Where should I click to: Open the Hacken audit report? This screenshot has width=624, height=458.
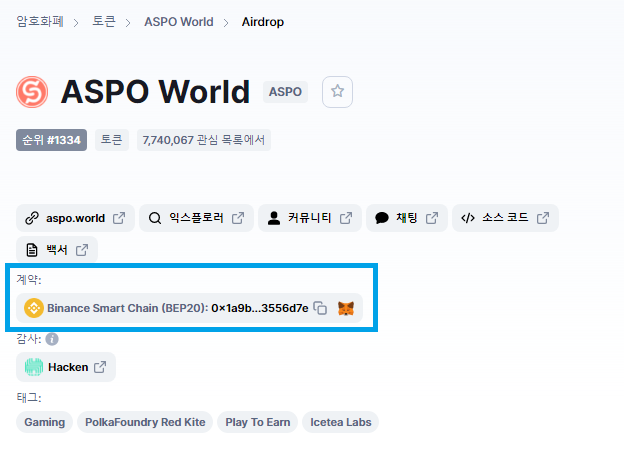[x=66, y=367]
